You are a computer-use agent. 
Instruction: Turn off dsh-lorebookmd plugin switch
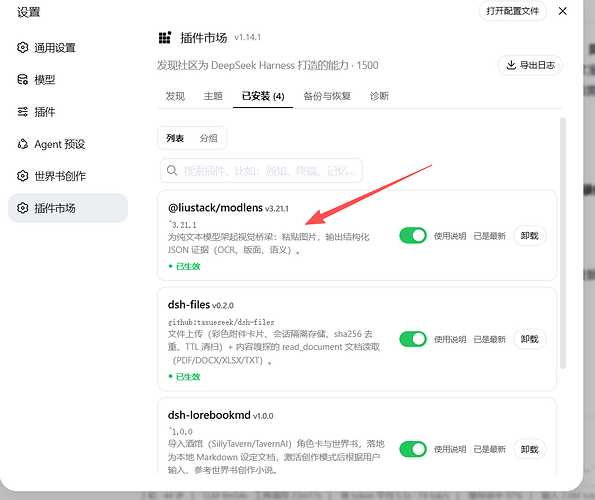tap(413, 449)
